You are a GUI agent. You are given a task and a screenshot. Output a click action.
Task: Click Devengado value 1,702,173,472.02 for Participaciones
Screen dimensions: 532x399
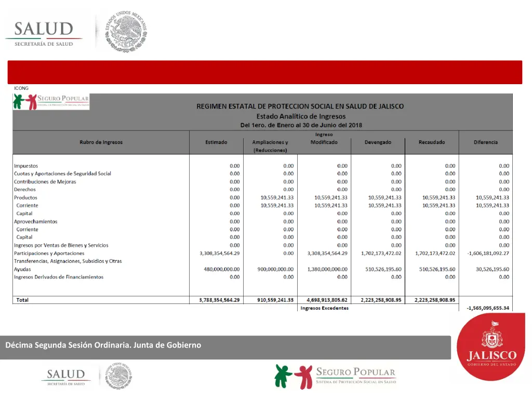pos(381,254)
